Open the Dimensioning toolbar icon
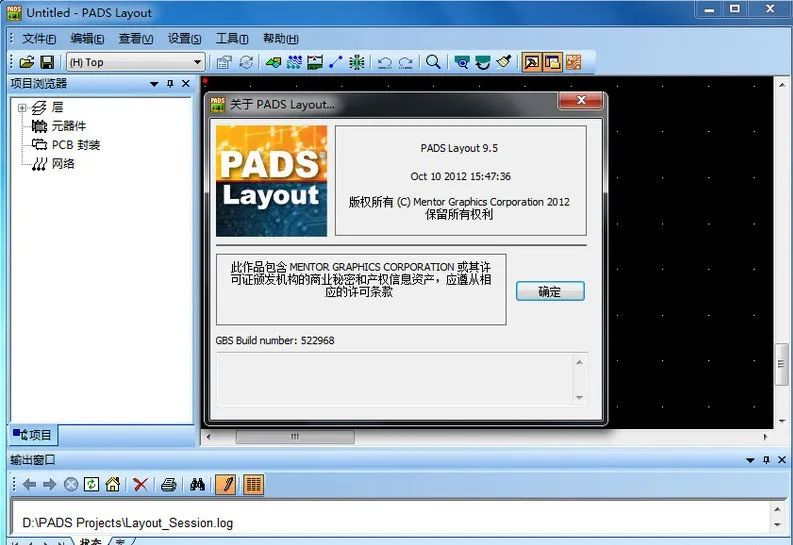 [315, 63]
